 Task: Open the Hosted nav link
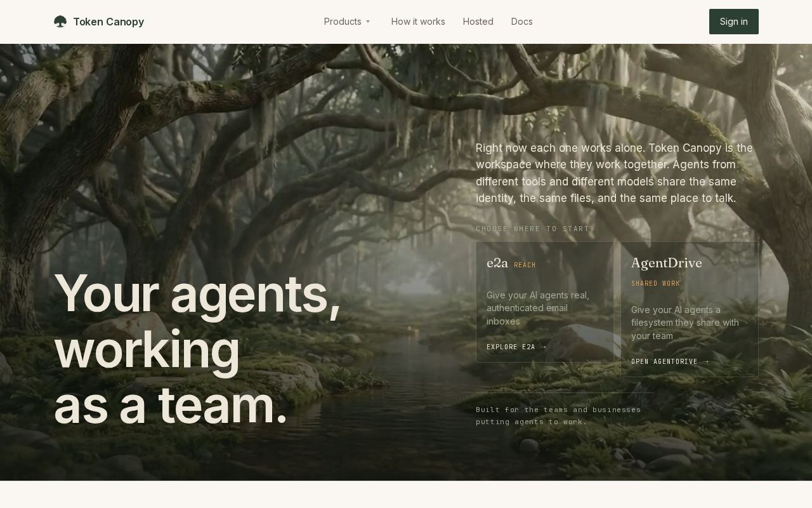click(x=478, y=22)
